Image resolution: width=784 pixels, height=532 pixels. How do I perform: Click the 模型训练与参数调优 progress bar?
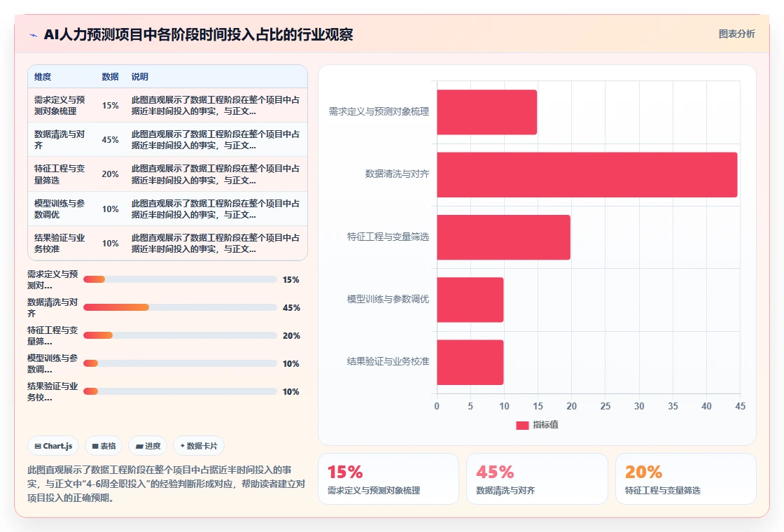180,363
